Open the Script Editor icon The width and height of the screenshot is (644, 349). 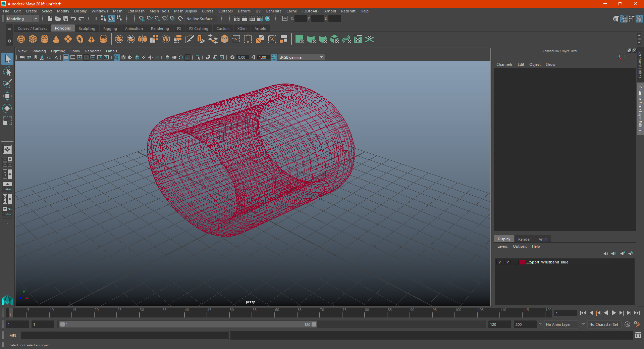pos(638,335)
